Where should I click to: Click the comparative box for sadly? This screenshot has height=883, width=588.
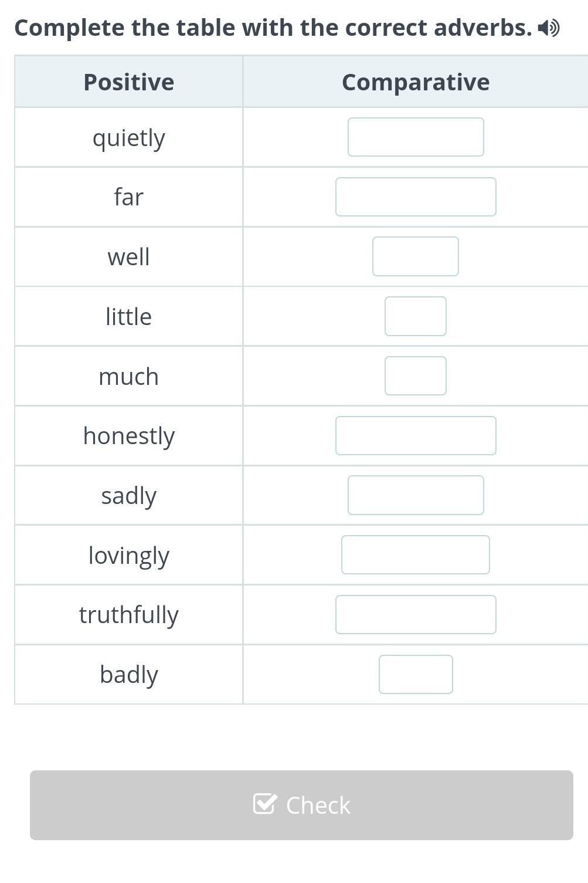(416, 495)
